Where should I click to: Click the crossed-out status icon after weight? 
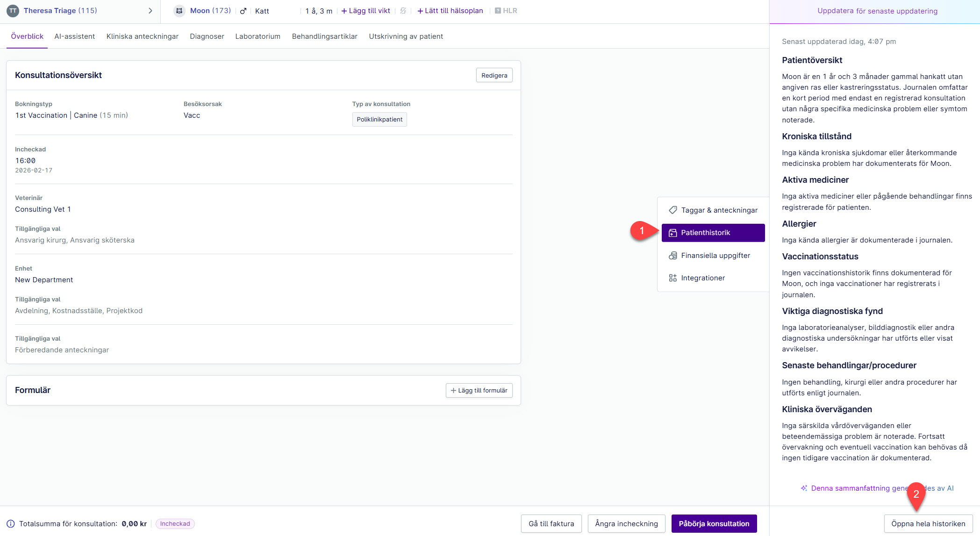[403, 11]
